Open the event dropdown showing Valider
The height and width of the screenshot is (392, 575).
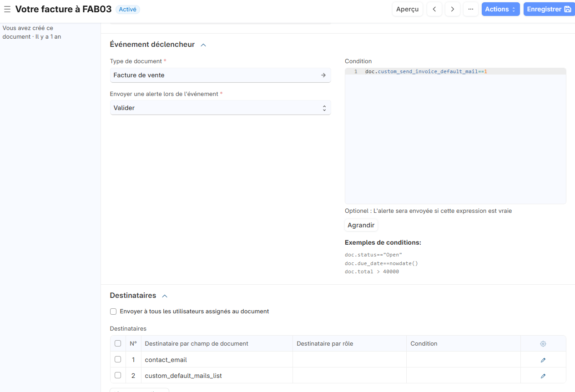pos(220,108)
